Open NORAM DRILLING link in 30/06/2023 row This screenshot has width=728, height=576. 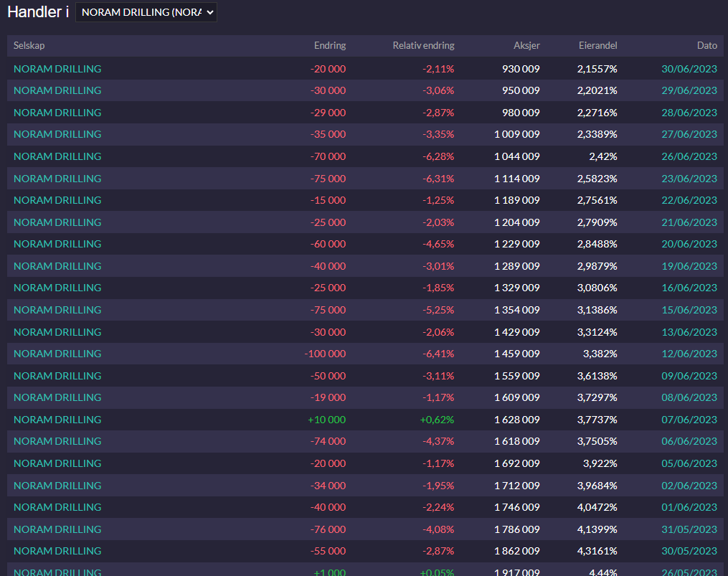coord(57,69)
